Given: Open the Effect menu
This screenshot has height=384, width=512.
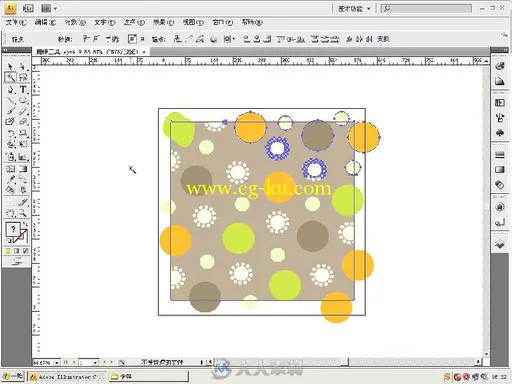Looking at the screenshot, I should [164, 22].
